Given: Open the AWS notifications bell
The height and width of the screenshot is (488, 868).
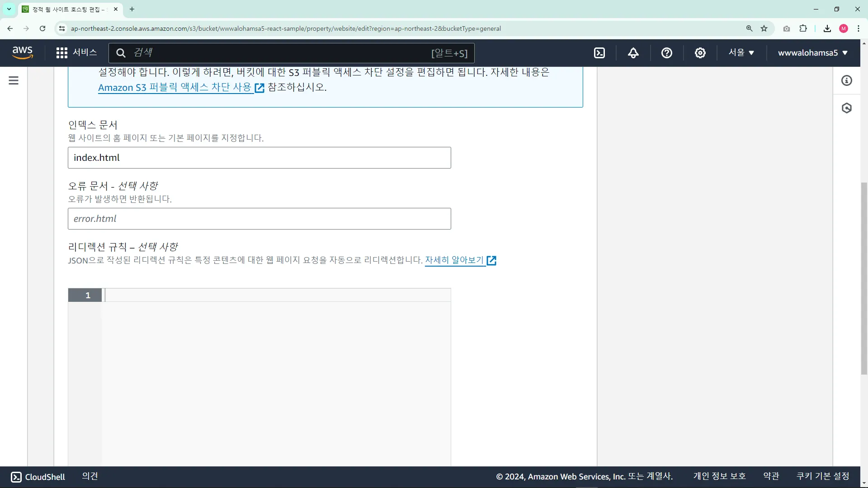Looking at the screenshot, I should tap(633, 53).
